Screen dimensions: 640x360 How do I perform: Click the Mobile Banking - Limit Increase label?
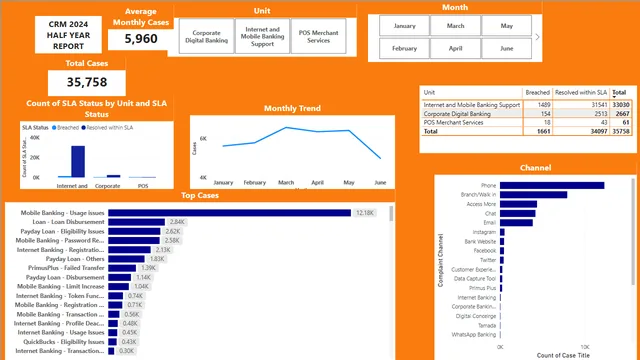pyautogui.click(x=60, y=287)
